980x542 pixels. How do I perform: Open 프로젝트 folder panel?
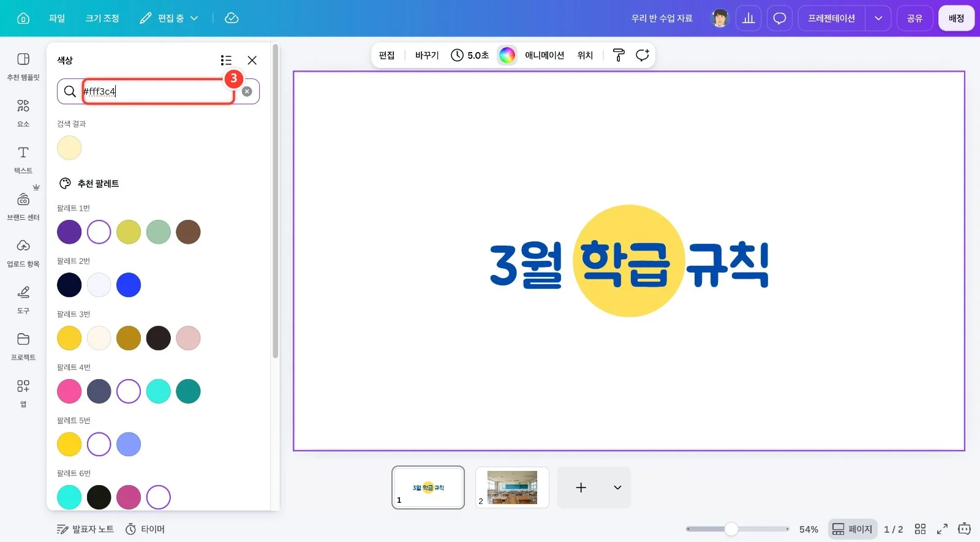(x=23, y=346)
